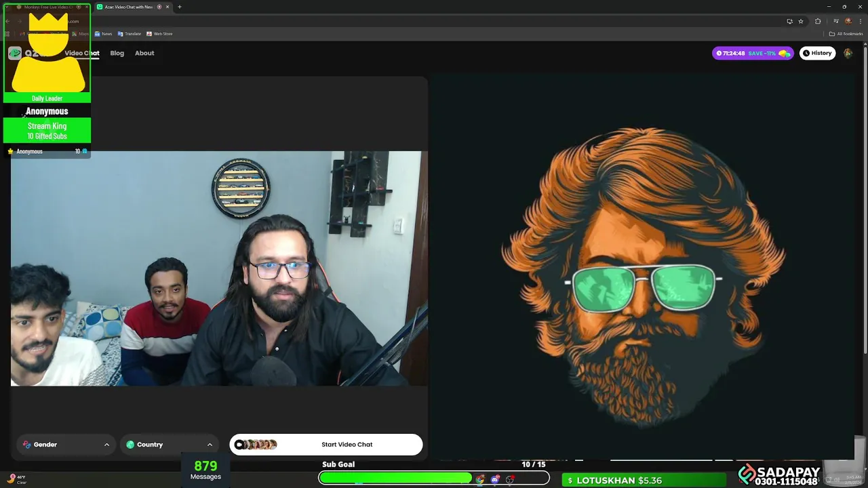Screen dimensions: 868x488
Task: Open the Azar profile avatar menu
Action: click(848, 53)
